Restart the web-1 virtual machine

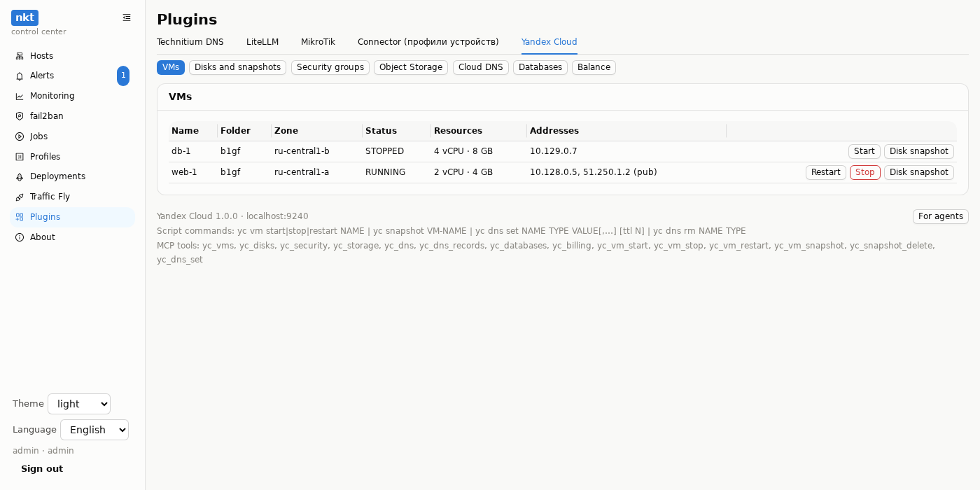click(826, 172)
